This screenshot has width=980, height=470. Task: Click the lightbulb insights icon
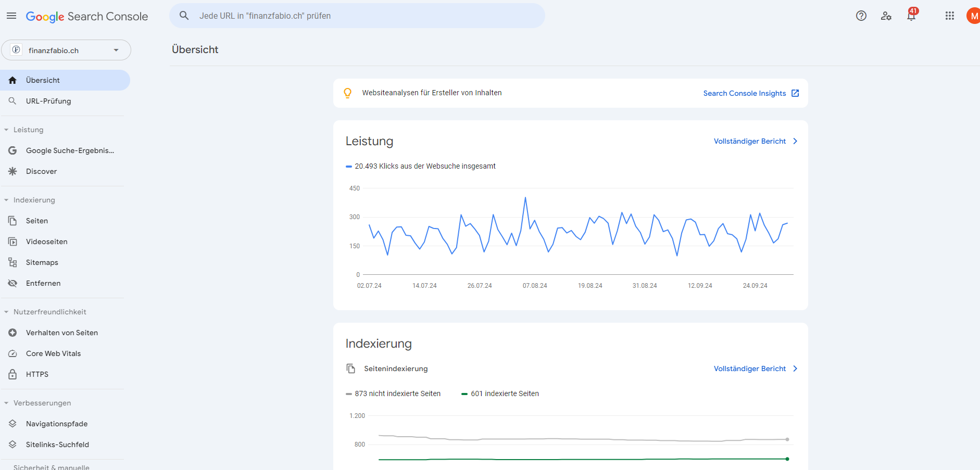[347, 93]
